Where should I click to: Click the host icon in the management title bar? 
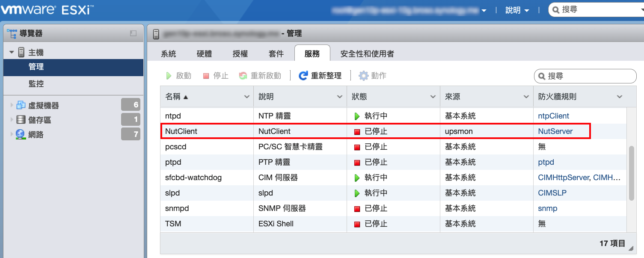point(156,33)
